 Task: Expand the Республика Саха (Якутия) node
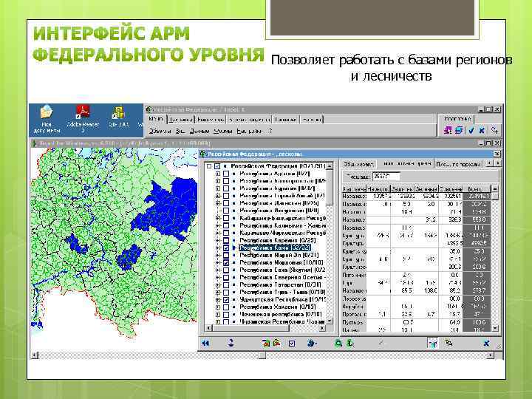[x=218, y=270]
